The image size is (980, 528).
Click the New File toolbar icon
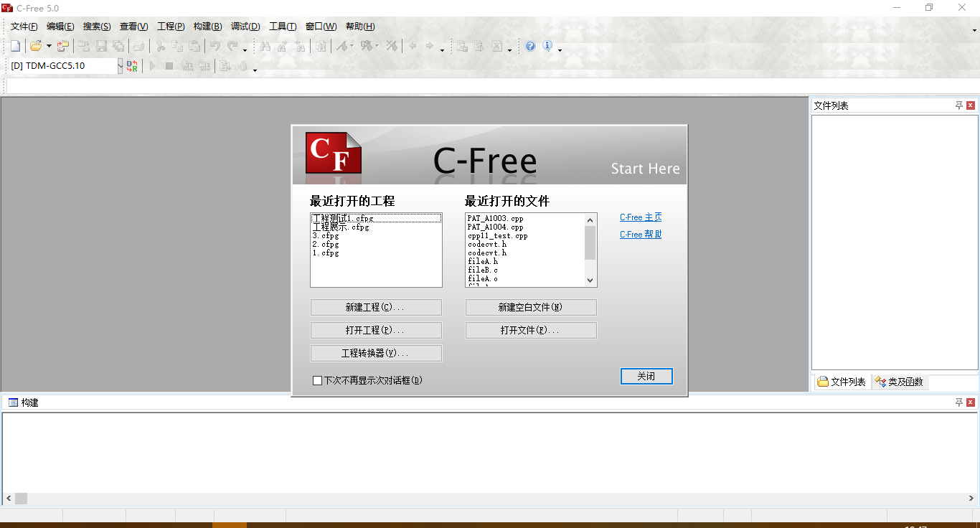point(16,46)
